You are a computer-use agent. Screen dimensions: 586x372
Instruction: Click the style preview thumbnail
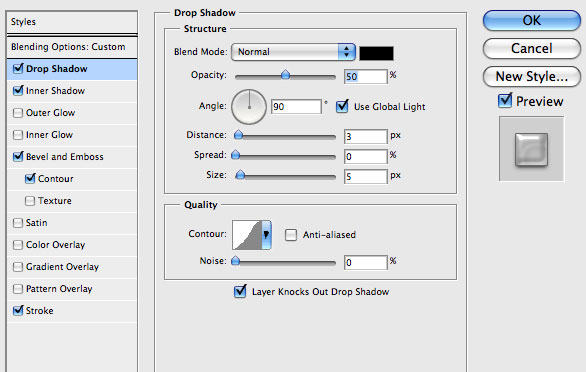pos(531,149)
